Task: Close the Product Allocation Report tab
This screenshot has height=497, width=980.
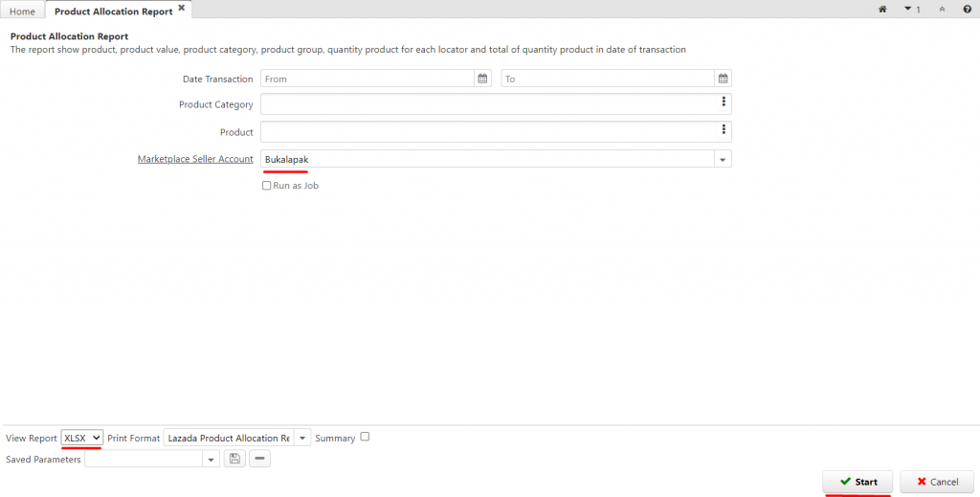Action: point(181,8)
